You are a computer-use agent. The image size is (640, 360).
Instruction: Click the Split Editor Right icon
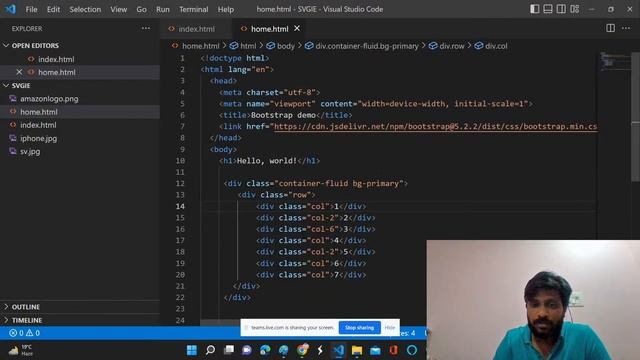coord(611,28)
